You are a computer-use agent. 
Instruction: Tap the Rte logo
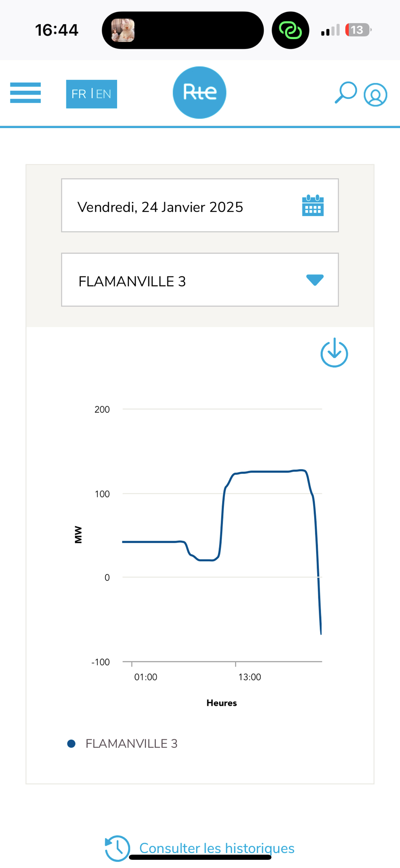[x=200, y=92]
